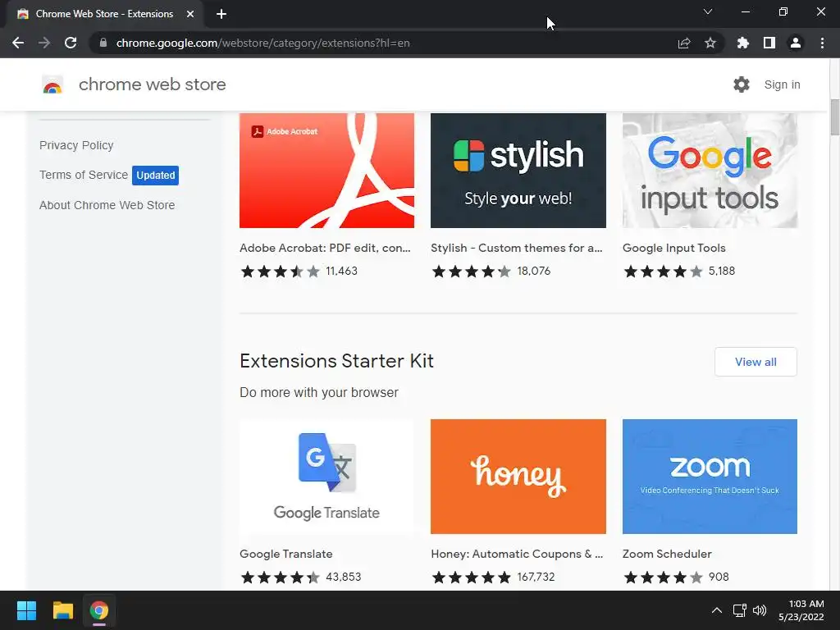
Task: Expand the tab search chevron
Action: [x=708, y=11]
